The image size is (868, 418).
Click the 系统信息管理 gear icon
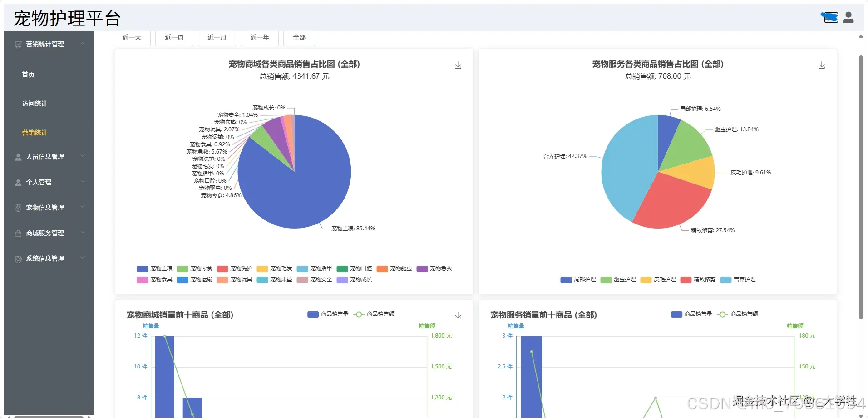pos(18,259)
